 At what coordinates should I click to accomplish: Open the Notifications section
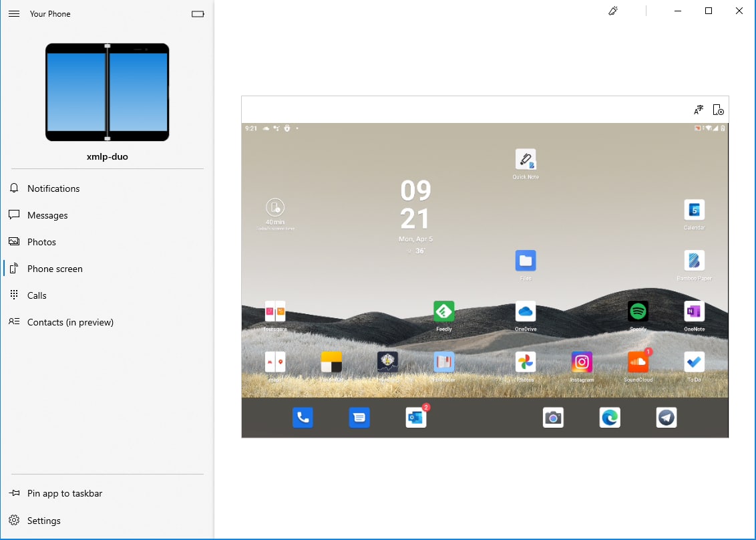[x=107, y=188]
